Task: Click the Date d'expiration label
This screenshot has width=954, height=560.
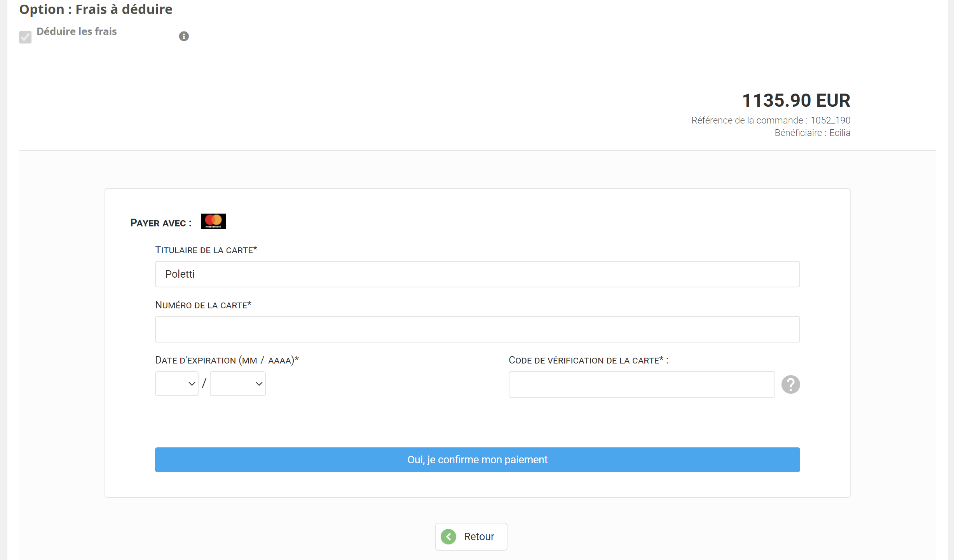Action: click(x=227, y=360)
